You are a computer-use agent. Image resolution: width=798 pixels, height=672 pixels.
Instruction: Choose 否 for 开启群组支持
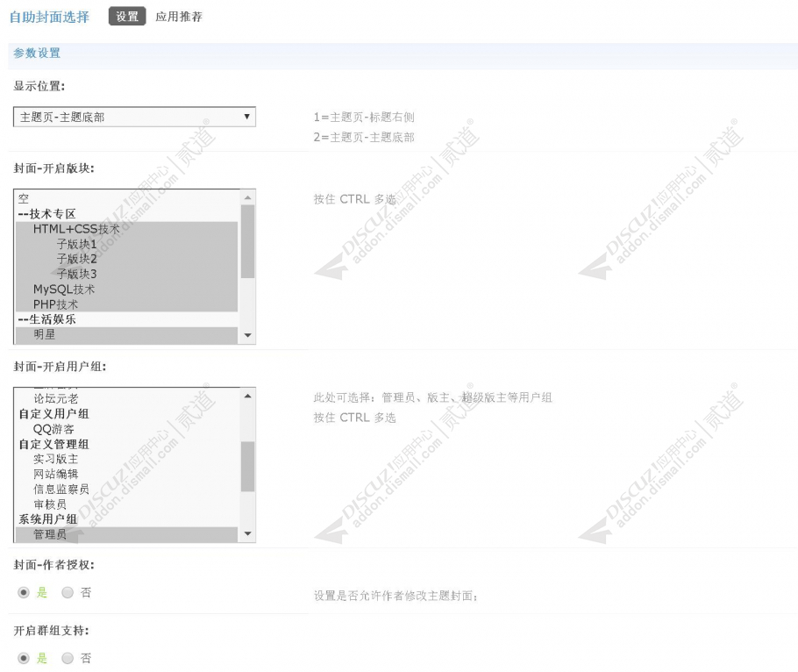(68, 658)
